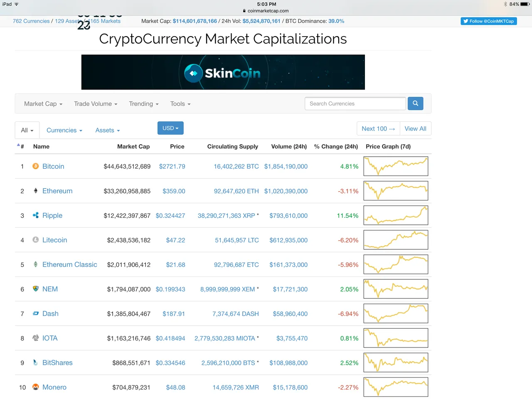The width and height of the screenshot is (532, 399).
Task: Click the BitShares logo icon
Action: [36, 362]
